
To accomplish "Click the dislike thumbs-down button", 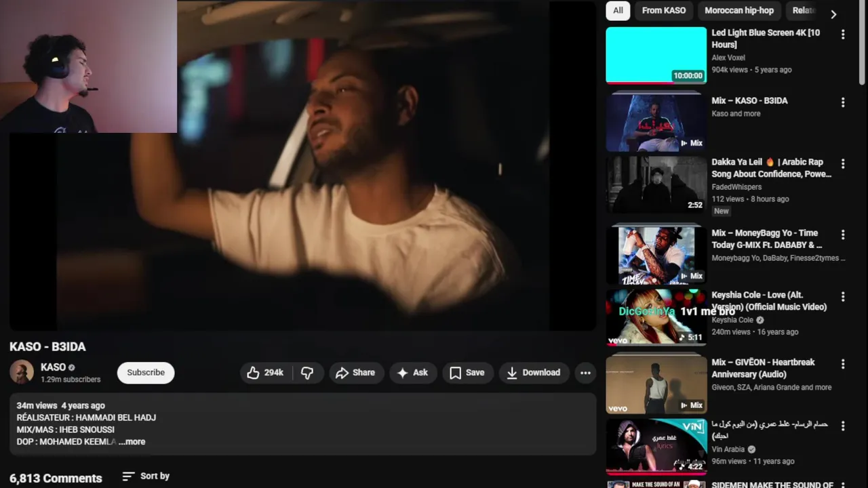I will (x=307, y=373).
